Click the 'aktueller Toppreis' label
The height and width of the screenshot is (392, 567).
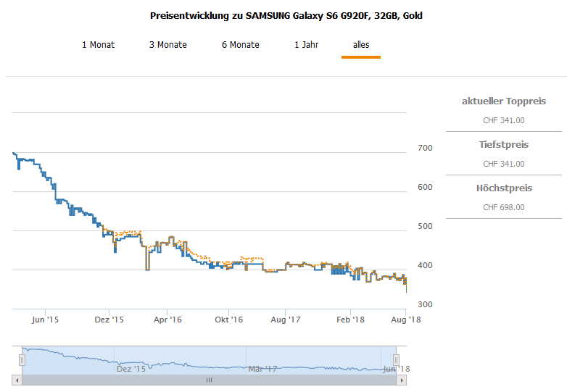503,101
